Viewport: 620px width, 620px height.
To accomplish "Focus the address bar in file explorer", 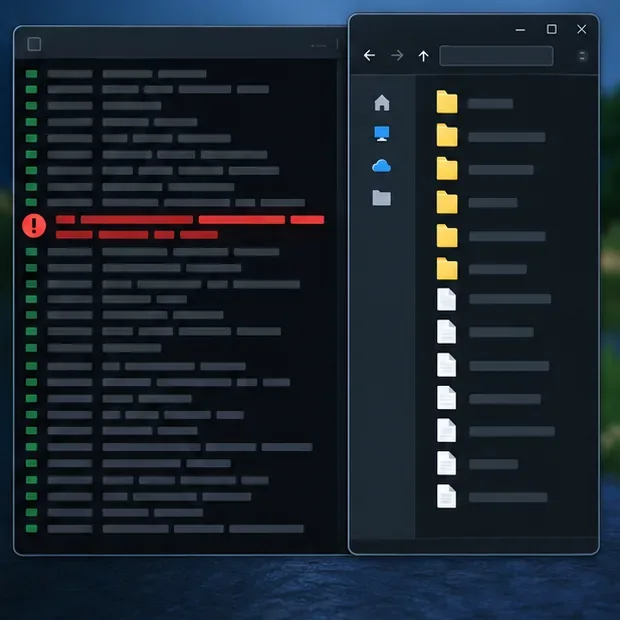I will pyautogui.click(x=496, y=56).
